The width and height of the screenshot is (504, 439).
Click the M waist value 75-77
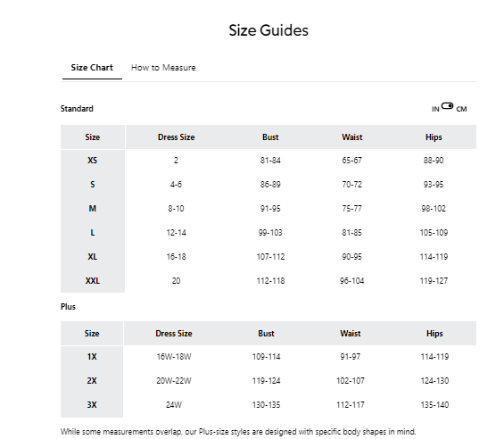(352, 209)
